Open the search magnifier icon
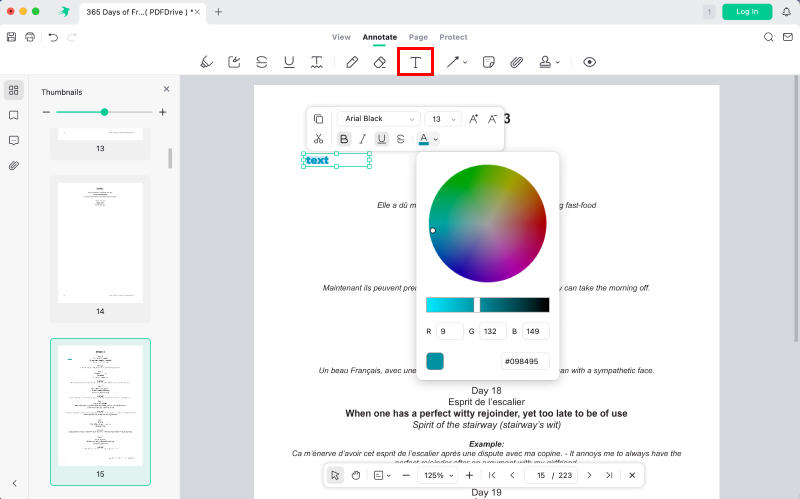Image resolution: width=800 pixels, height=499 pixels. 768,37
